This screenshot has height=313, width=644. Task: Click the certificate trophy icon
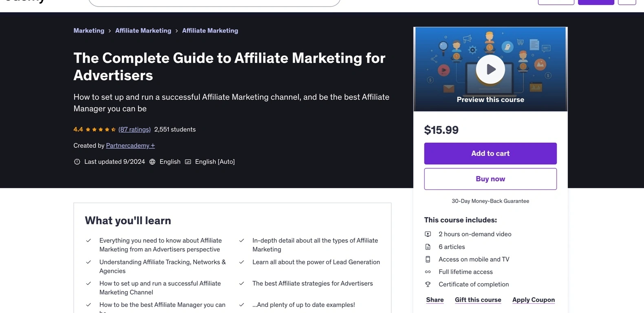(x=428, y=284)
